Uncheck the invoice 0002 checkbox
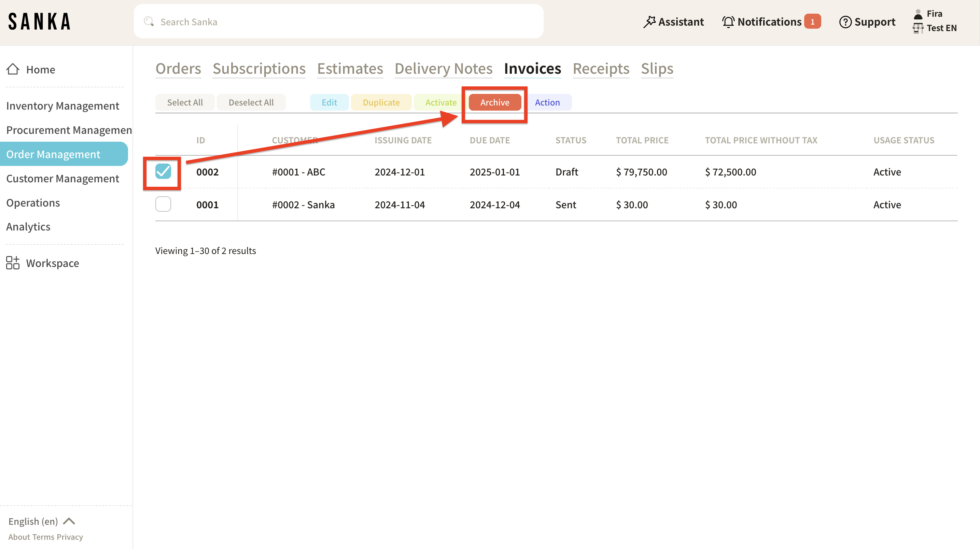The height and width of the screenshot is (549, 980). pos(163,172)
